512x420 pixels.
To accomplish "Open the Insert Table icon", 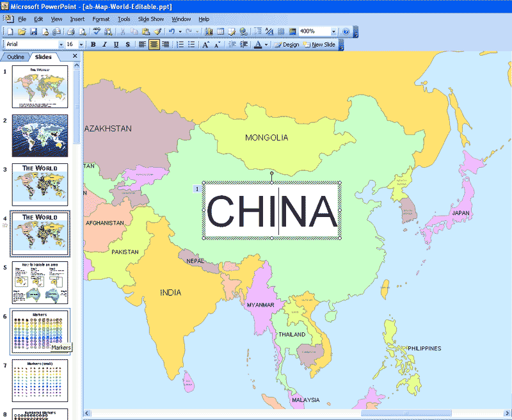I will [220, 30].
